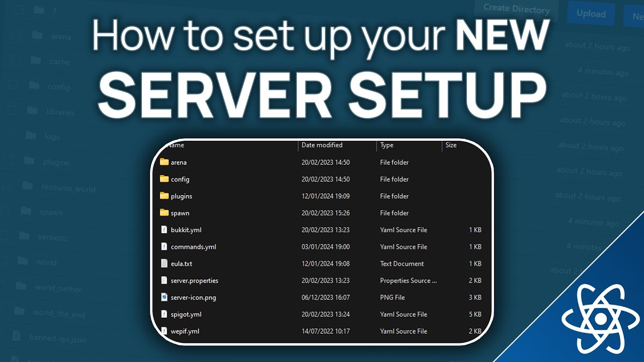Click the PNG File type in the server-icon.png row

pyautogui.click(x=392, y=298)
